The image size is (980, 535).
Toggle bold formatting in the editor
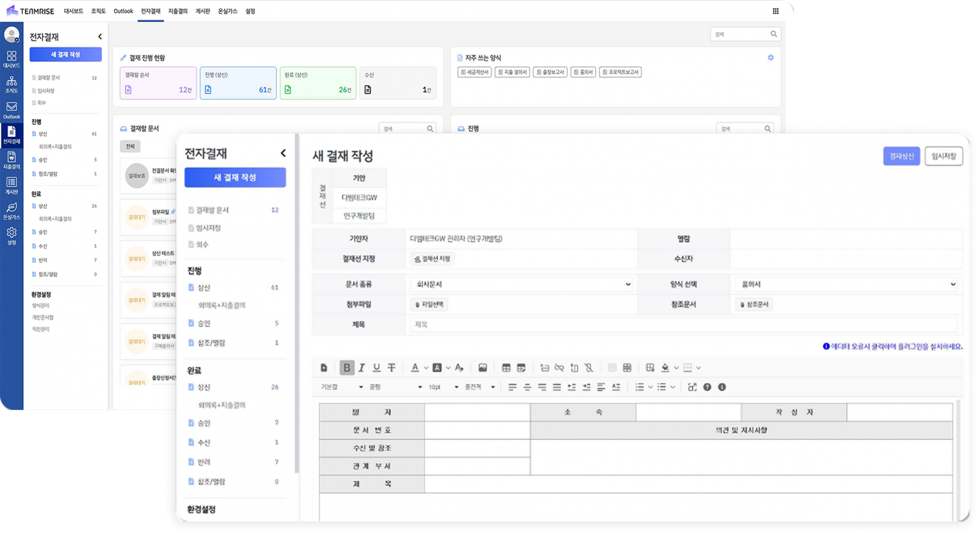(x=347, y=368)
